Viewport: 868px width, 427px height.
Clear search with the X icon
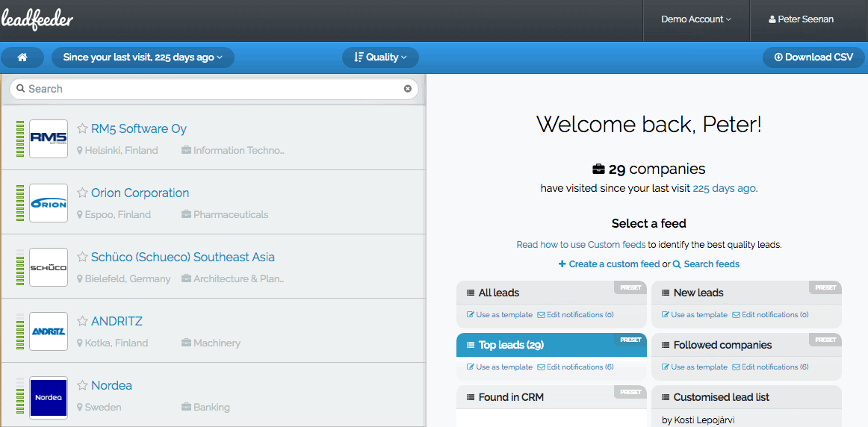tap(408, 89)
